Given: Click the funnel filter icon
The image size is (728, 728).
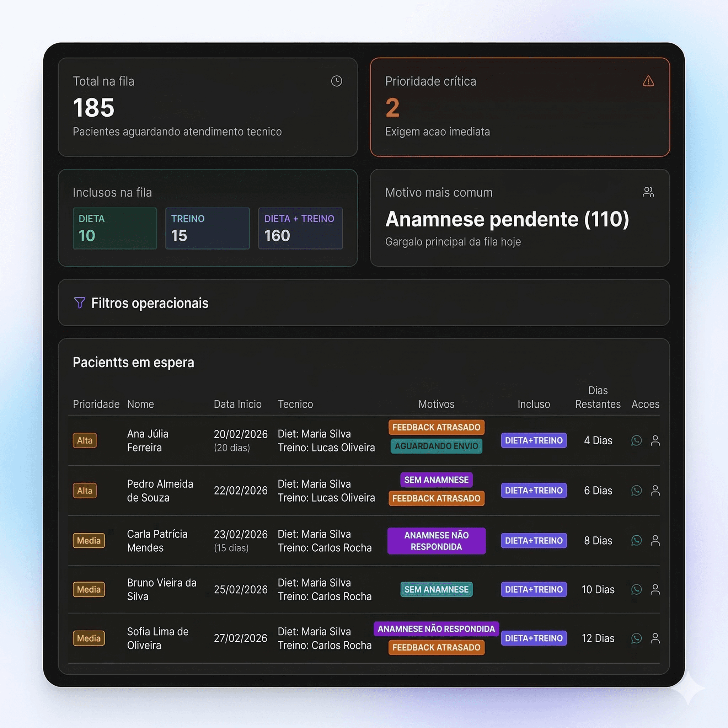Looking at the screenshot, I should point(80,303).
